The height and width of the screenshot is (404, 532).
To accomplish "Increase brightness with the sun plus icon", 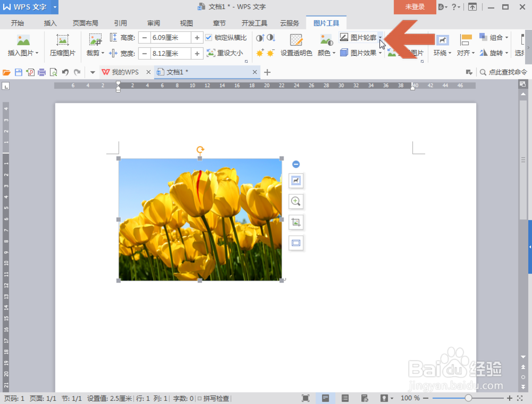I will click(260, 53).
